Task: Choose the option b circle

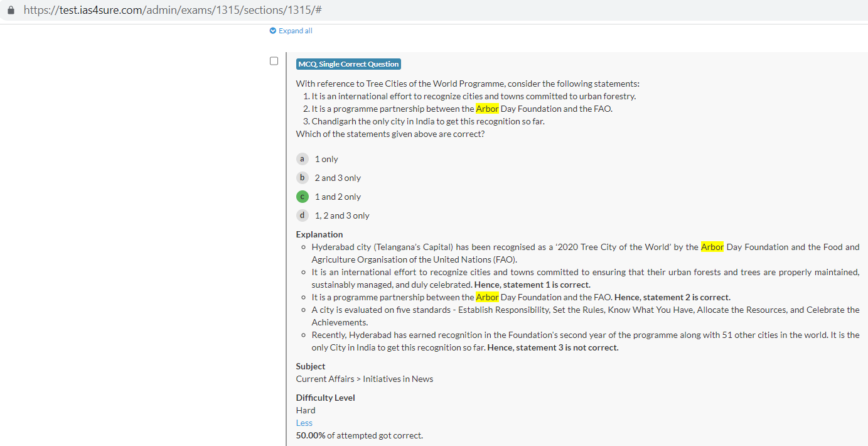Action: pyautogui.click(x=303, y=178)
